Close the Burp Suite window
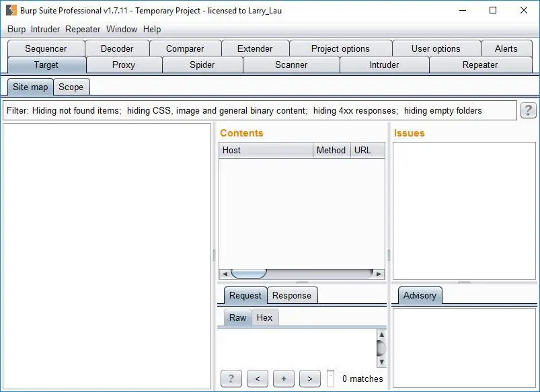540x392 pixels. [x=524, y=10]
